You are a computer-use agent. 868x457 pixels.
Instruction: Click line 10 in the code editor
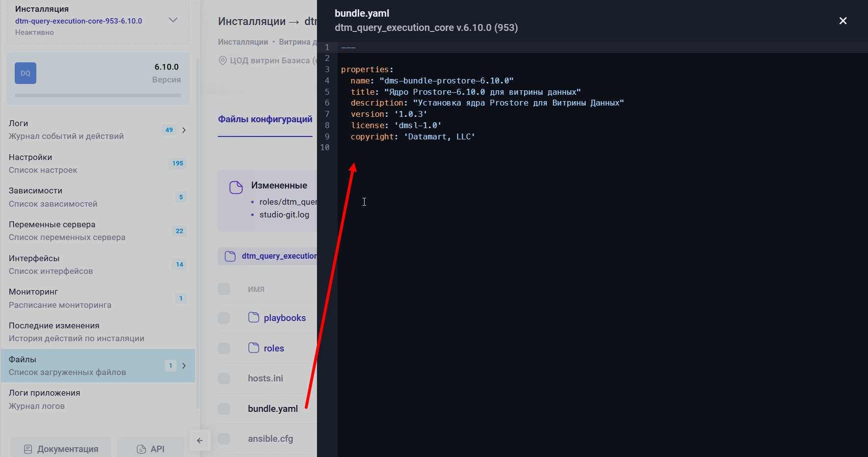point(442,148)
